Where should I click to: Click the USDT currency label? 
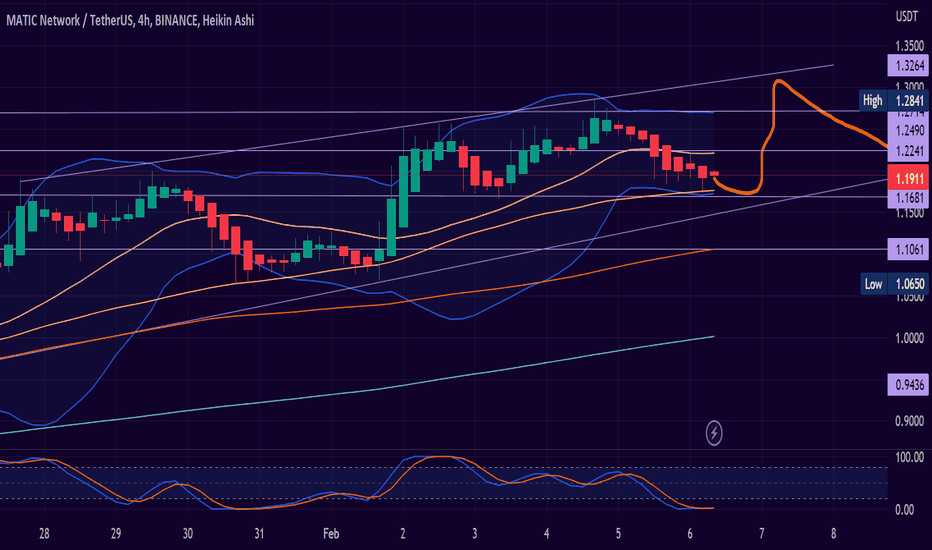tap(906, 17)
